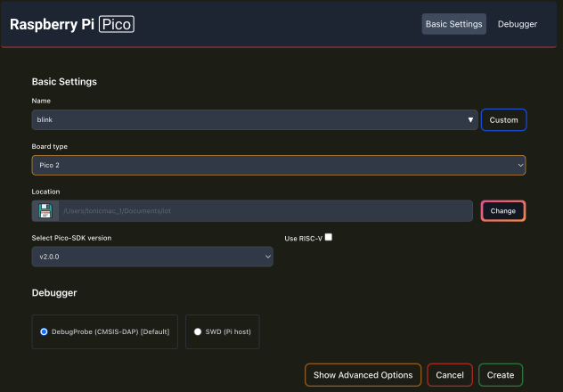Image resolution: width=563 pixels, height=392 pixels.
Task: Choose the SWD (Pi host) radio button
Action: pos(198,331)
